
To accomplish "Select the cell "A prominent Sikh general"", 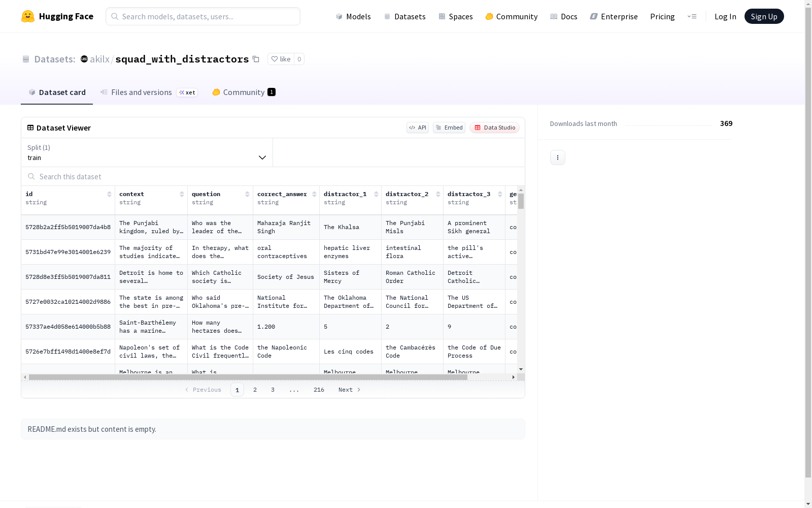I will tap(474, 227).
